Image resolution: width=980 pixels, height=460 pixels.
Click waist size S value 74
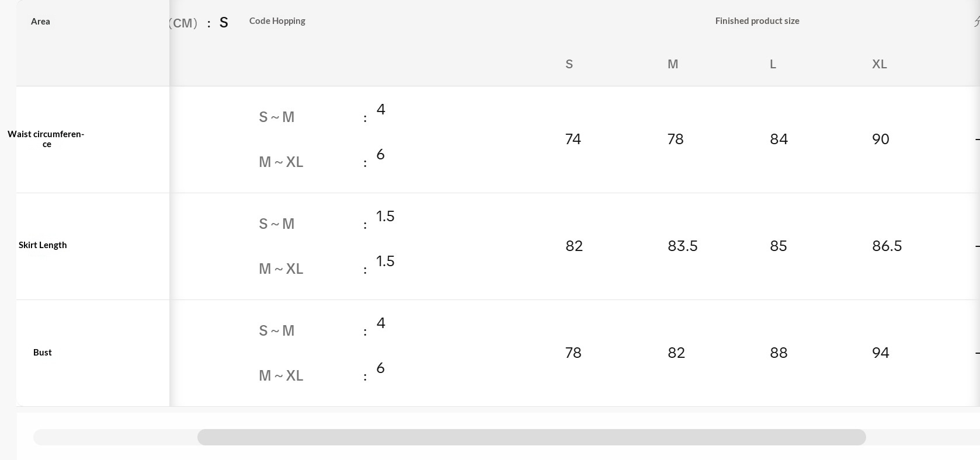(x=573, y=140)
